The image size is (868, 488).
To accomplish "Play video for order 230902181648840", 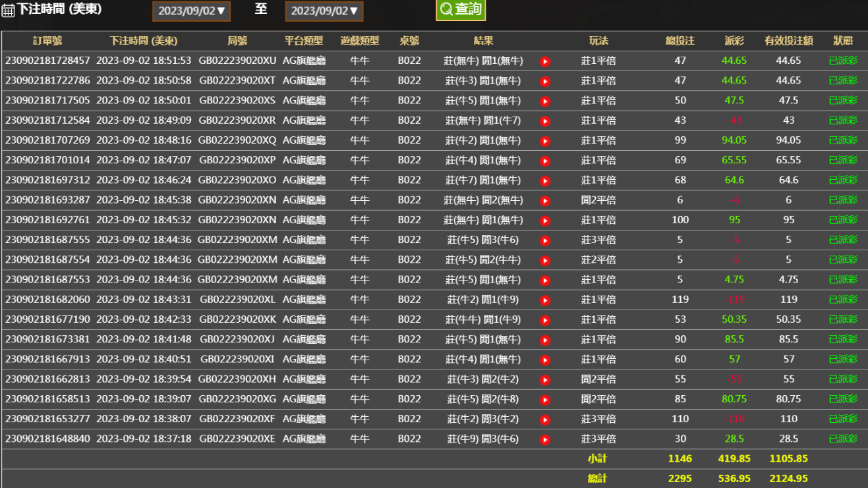I will [545, 439].
